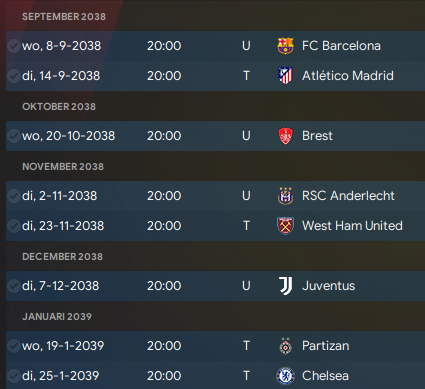Collapse the NOVEMBER 2038 section header

tap(63, 167)
